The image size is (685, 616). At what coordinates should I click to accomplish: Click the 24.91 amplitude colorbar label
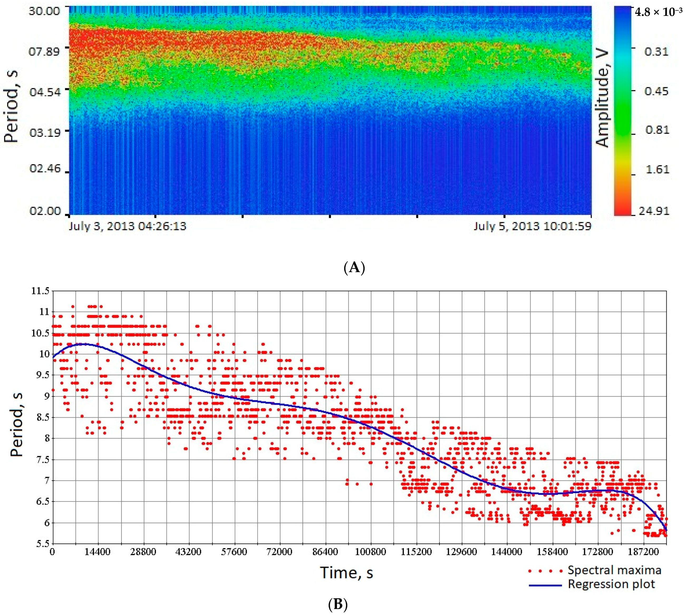[654, 211]
